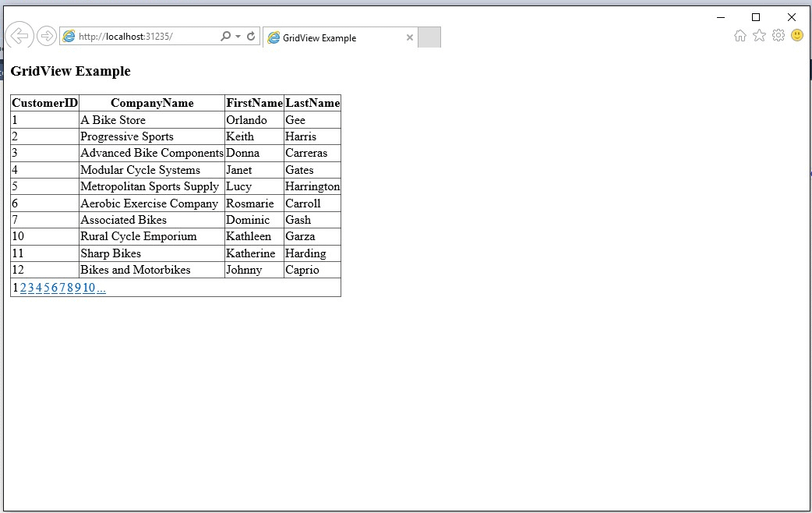Click last name 'Caprio'
The image size is (812, 513).
[x=302, y=270]
